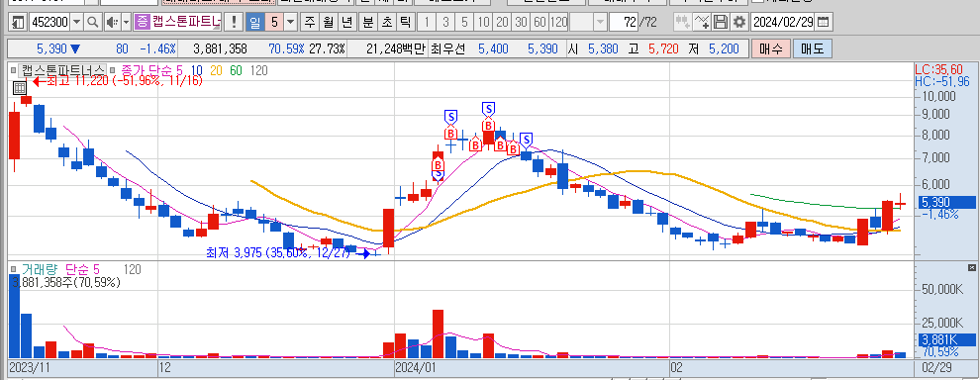Click the 1 interval button
Screen dimensions: 980x380
(427, 23)
